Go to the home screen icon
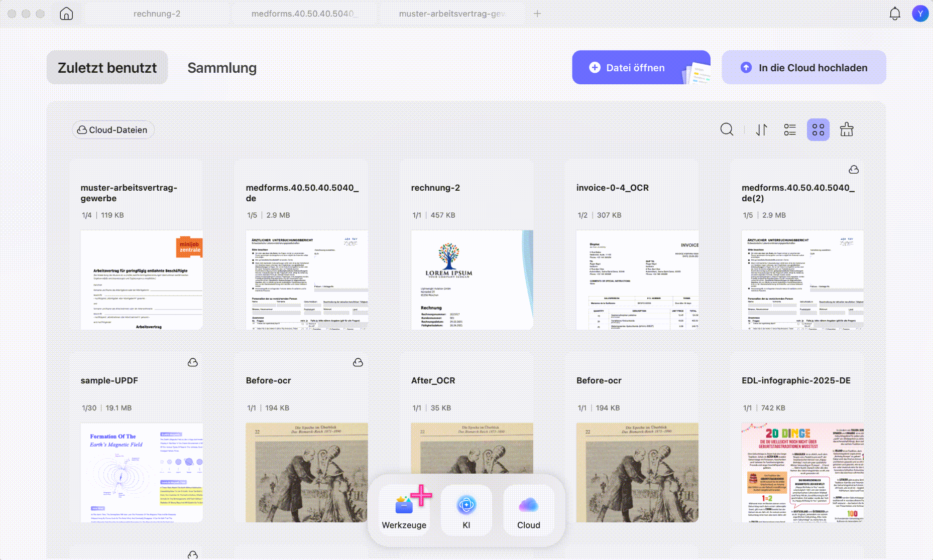The width and height of the screenshot is (933, 560). [x=66, y=14]
